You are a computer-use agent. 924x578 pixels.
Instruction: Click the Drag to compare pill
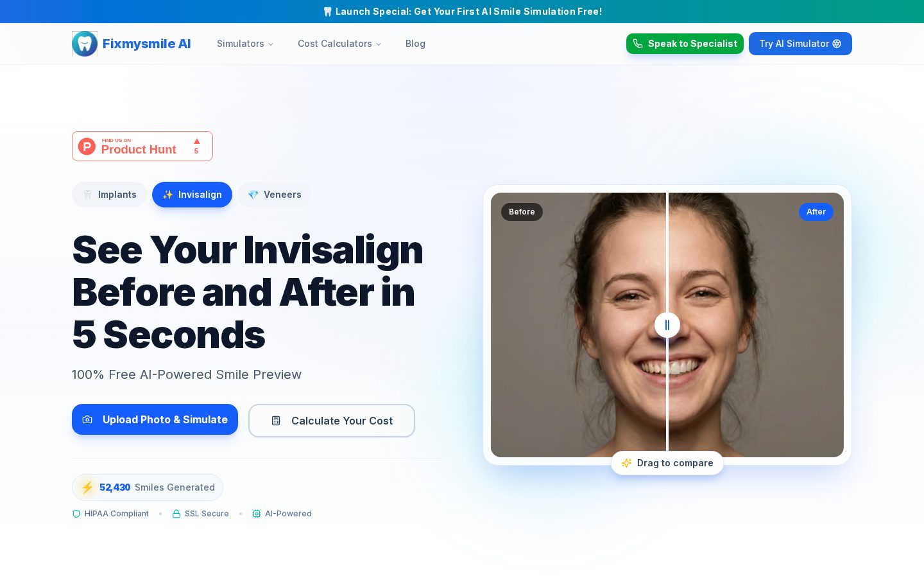click(x=667, y=463)
